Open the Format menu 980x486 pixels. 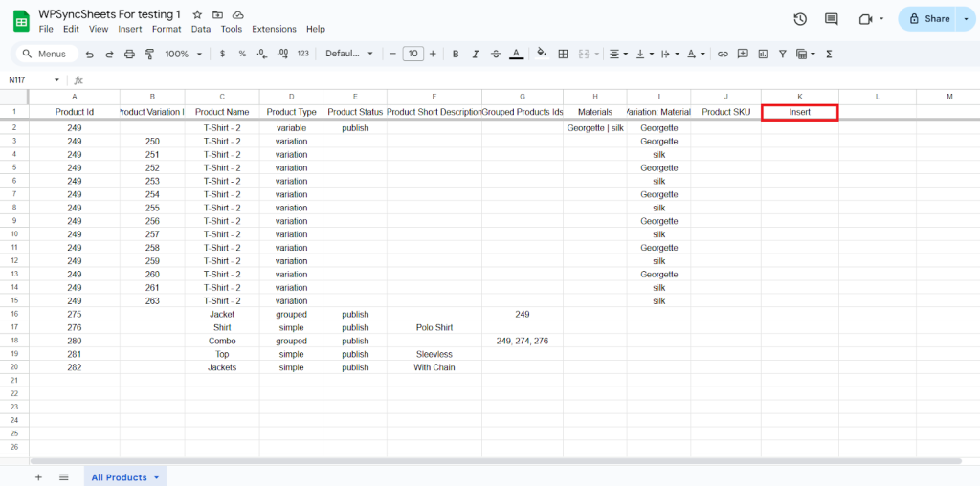(x=167, y=29)
